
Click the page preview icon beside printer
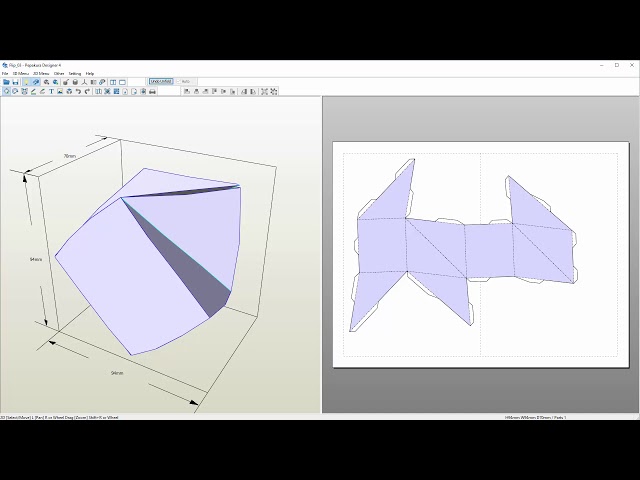tap(143, 91)
